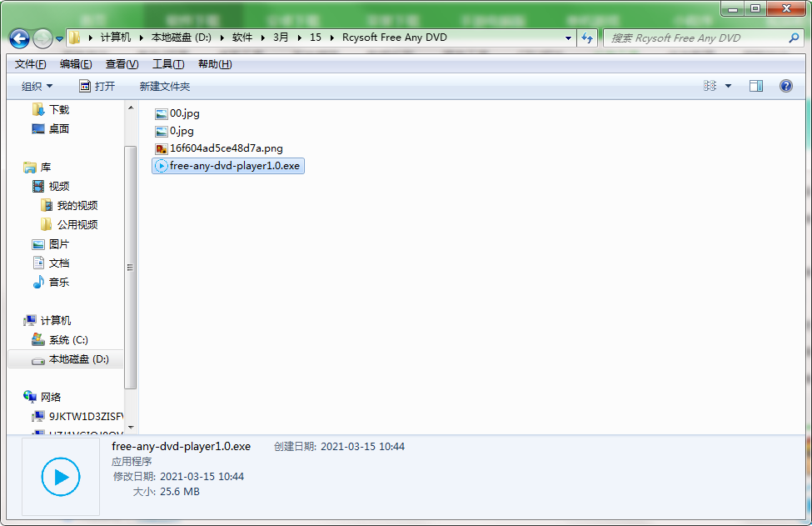Click 软件 in the address breadcrumb
The width and height of the screenshot is (812, 526).
242,38
